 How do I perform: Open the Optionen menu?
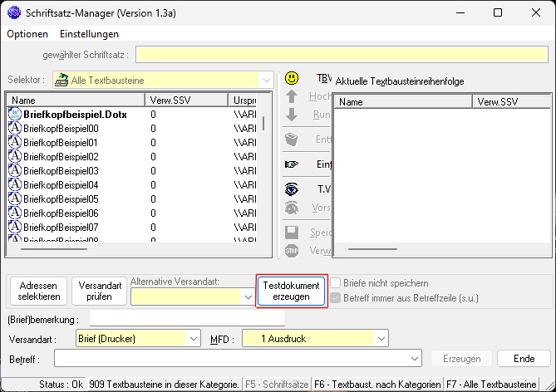(x=27, y=34)
